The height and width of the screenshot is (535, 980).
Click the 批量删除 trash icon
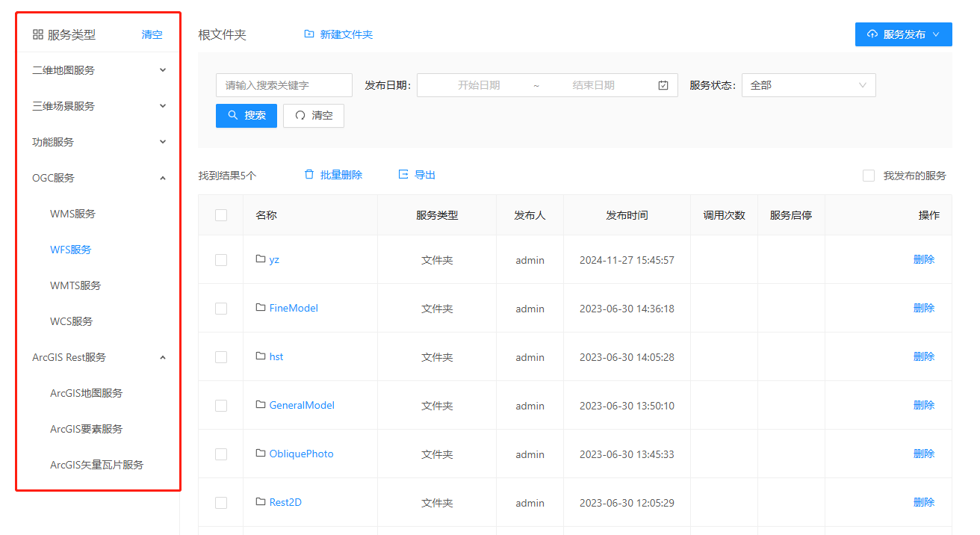(309, 175)
